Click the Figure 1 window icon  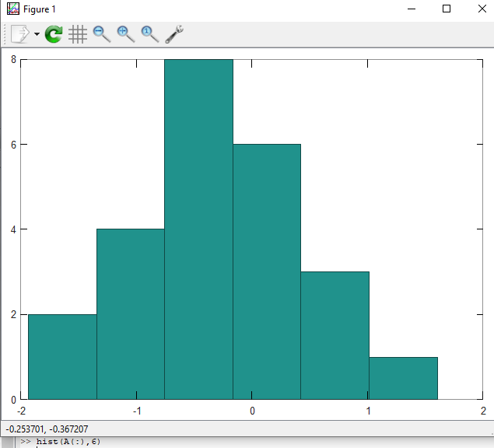click(12, 9)
